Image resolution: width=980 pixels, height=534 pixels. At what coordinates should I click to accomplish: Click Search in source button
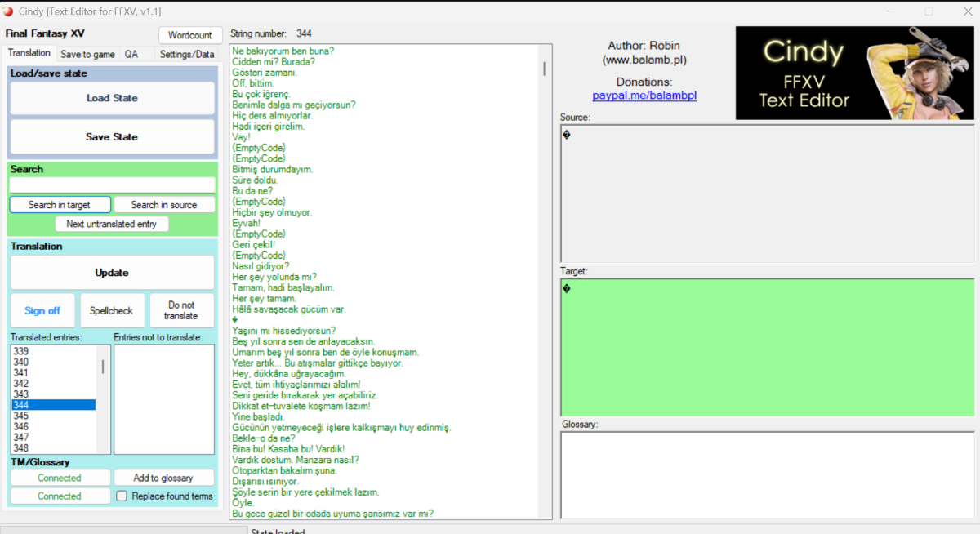tap(164, 205)
